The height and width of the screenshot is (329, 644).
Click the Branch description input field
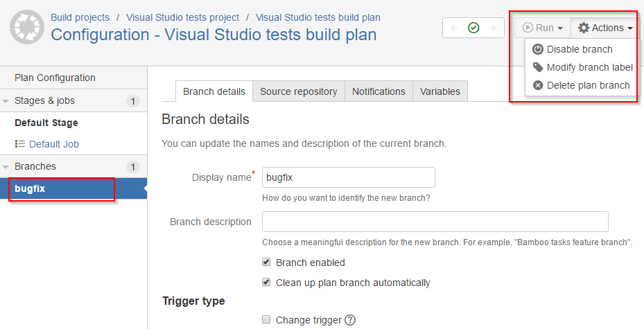pyautogui.click(x=435, y=222)
